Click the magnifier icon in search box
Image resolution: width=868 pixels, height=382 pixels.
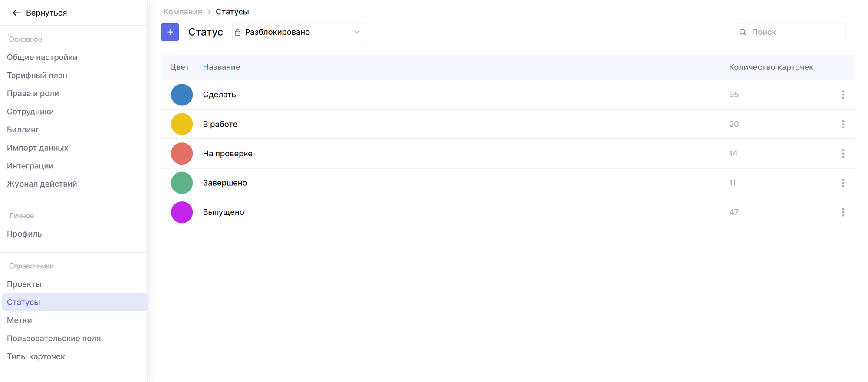[743, 32]
